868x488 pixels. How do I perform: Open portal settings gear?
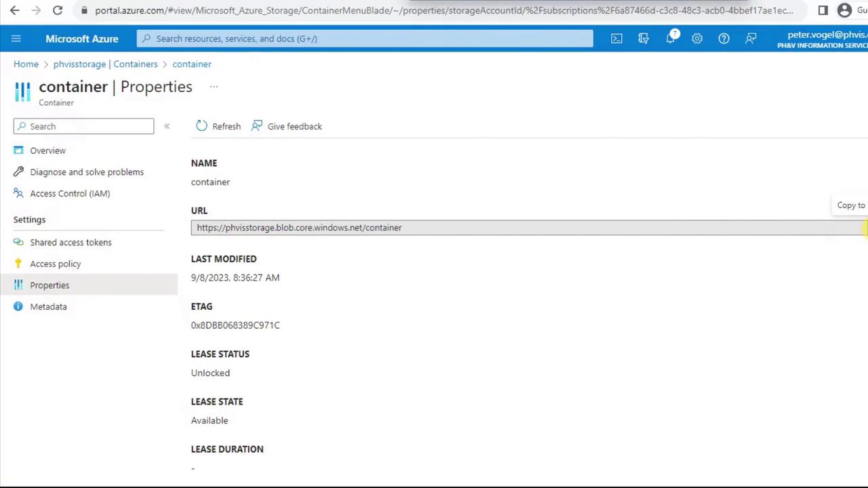click(x=697, y=39)
